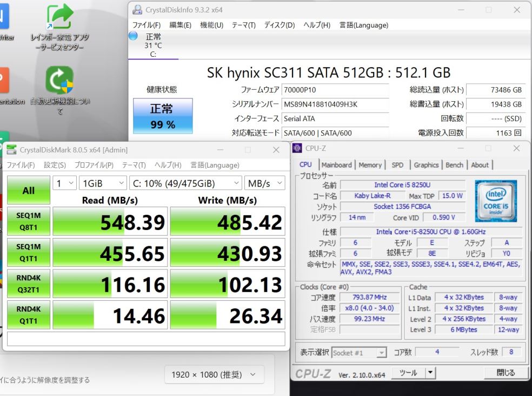Switch to Graphics tab in CPU-Z
The image size is (532, 396).
(426, 165)
